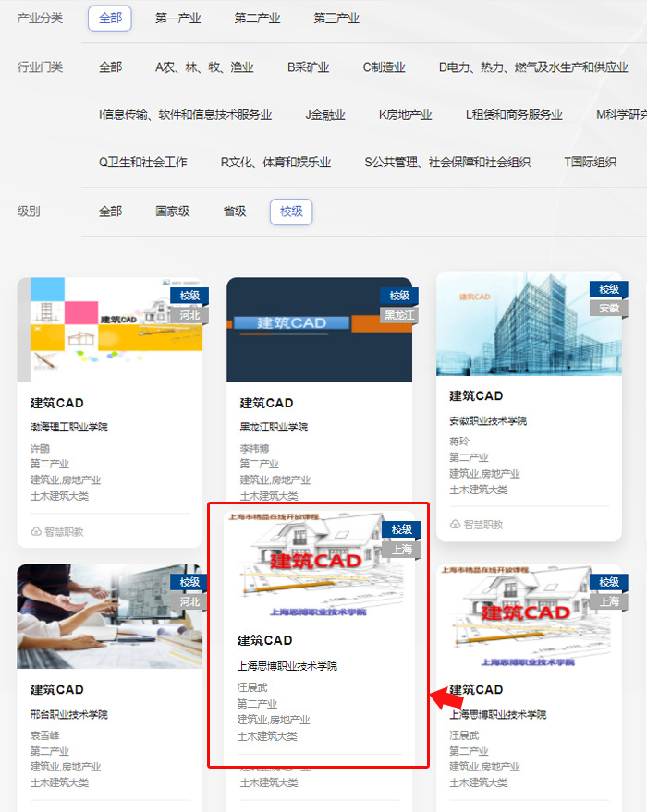The image size is (647, 812).
Task: Select B采矿业 industry filter
Action: pyautogui.click(x=308, y=67)
